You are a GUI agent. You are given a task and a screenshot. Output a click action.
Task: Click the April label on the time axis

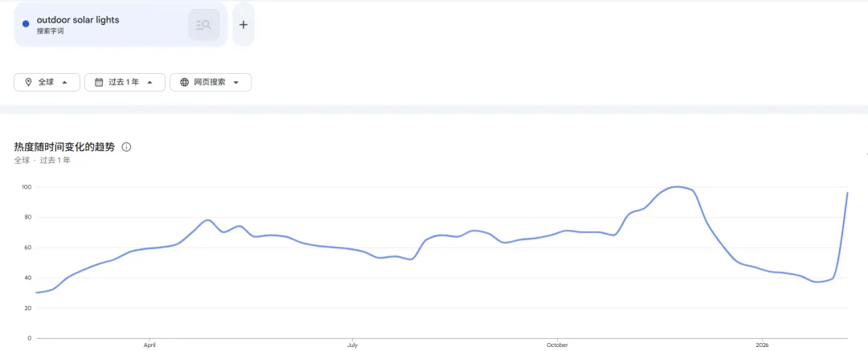click(x=149, y=345)
